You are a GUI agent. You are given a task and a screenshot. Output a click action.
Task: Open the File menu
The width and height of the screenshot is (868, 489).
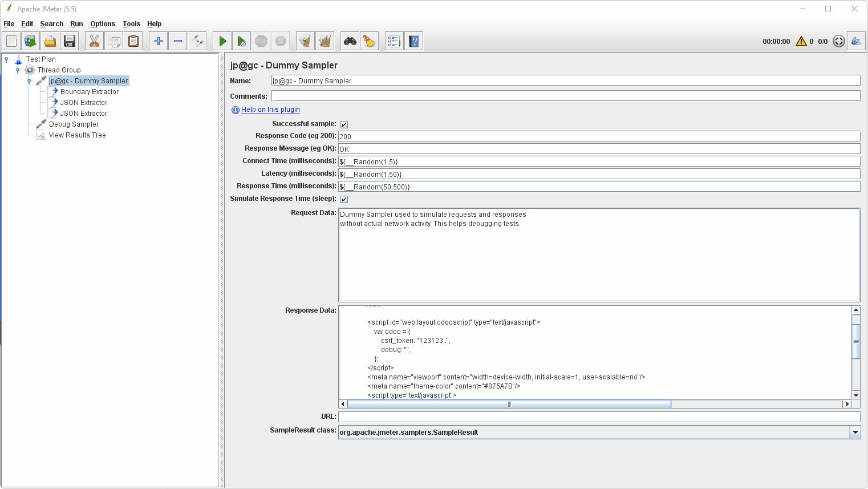coord(9,24)
